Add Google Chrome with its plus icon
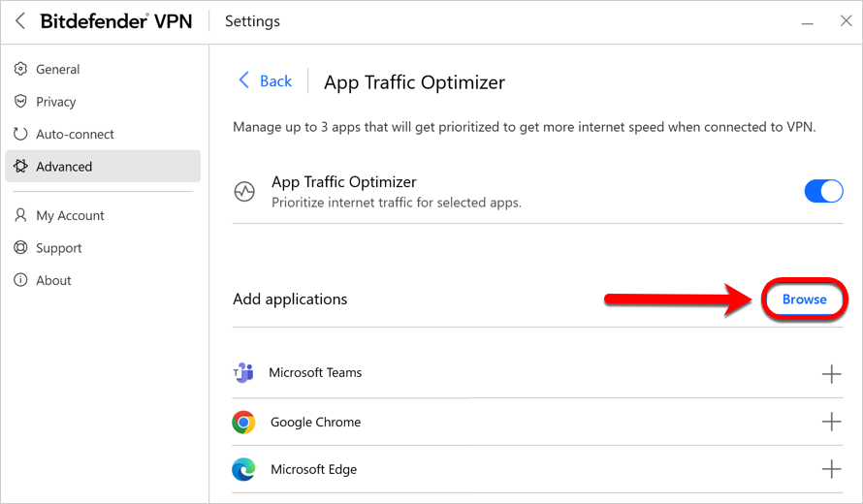 point(831,422)
